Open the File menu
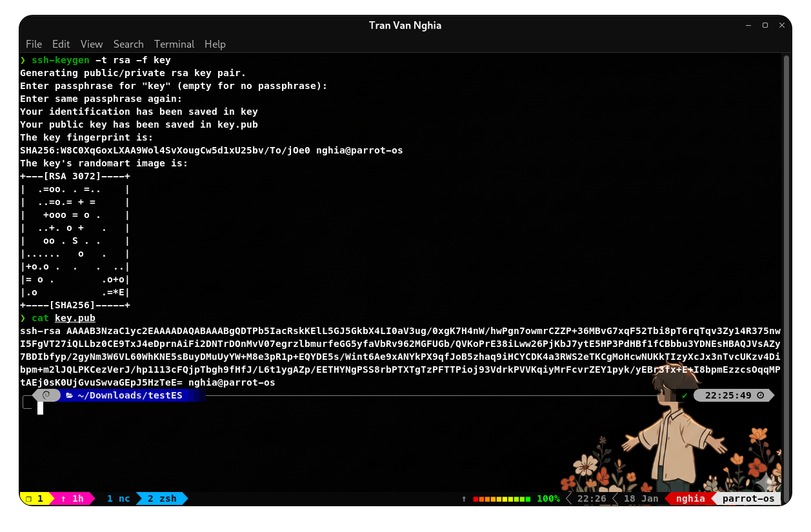811x532 pixels. click(34, 44)
